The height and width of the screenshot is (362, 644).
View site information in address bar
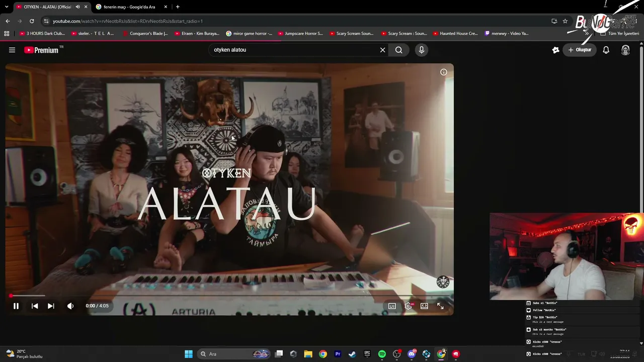(x=46, y=21)
